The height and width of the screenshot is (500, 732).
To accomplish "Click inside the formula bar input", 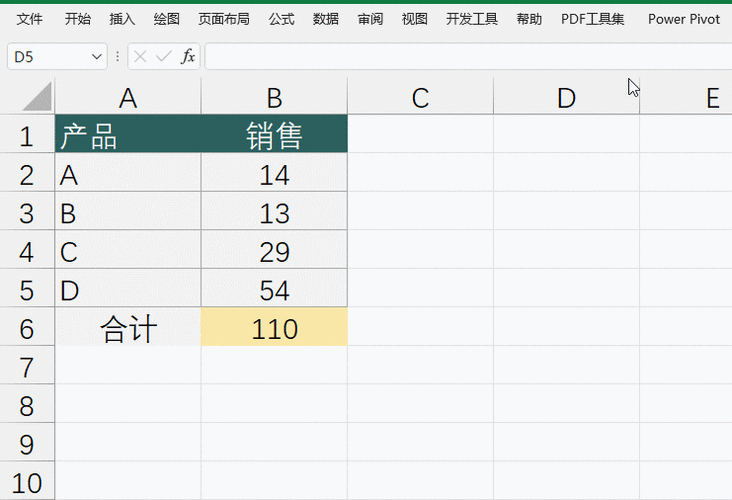I will pos(468,57).
